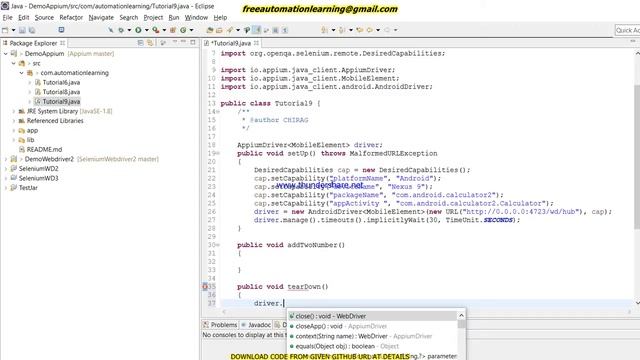Choose equals(Object obj) suggestion
640x360 pixels.
coord(373,346)
